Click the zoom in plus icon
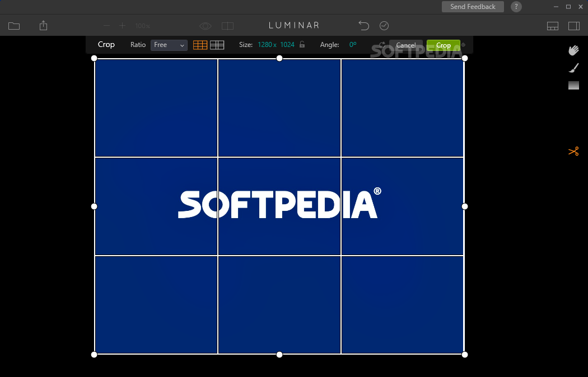The height and width of the screenshot is (377, 588). point(122,26)
